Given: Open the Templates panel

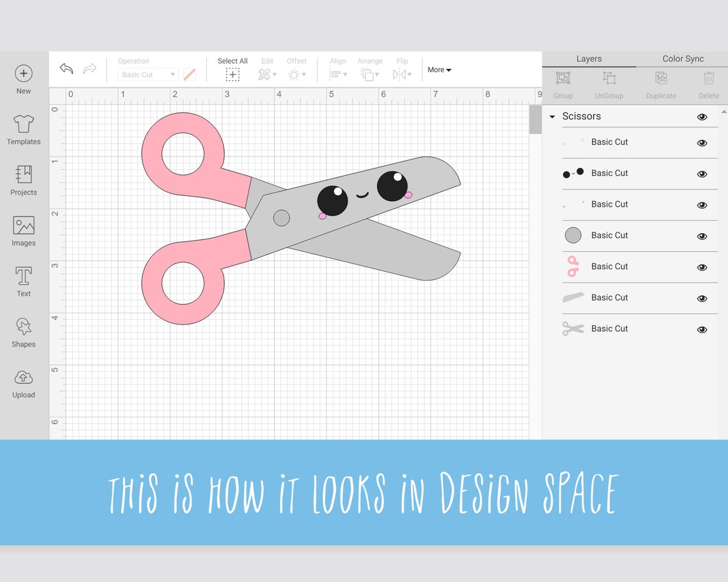Looking at the screenshot, I should point(23,129).
